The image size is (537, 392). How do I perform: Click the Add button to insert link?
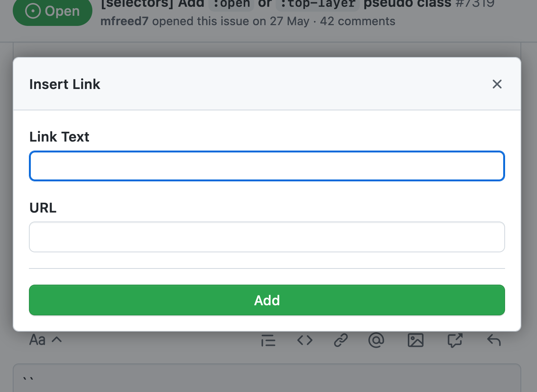267,300
